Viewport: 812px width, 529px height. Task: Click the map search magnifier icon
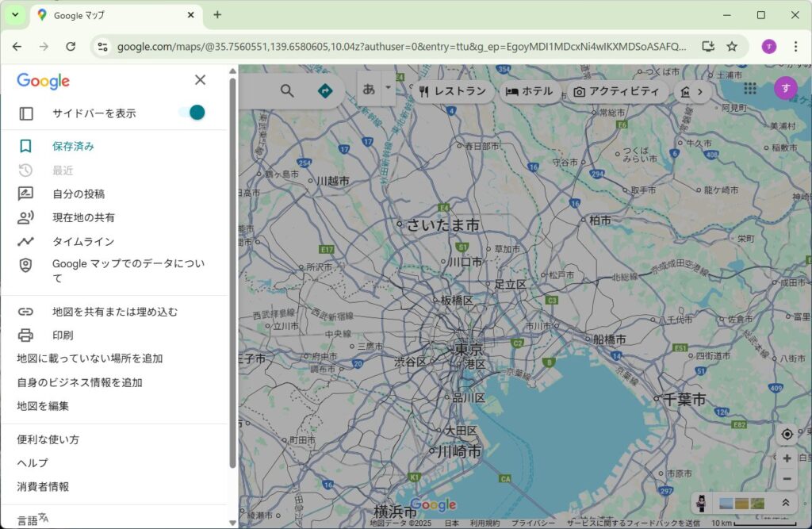click(x=287, y=91)
